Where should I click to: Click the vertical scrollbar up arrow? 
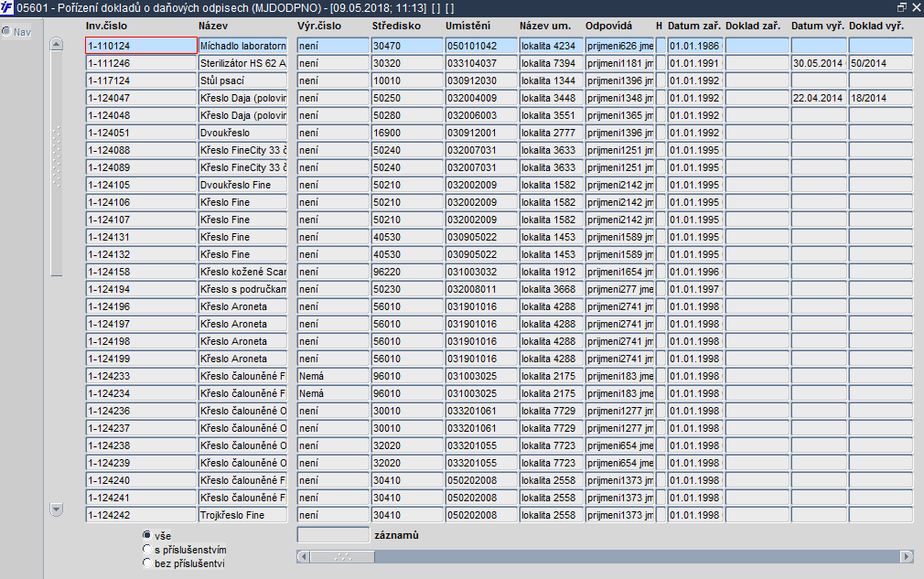(57, 44)
